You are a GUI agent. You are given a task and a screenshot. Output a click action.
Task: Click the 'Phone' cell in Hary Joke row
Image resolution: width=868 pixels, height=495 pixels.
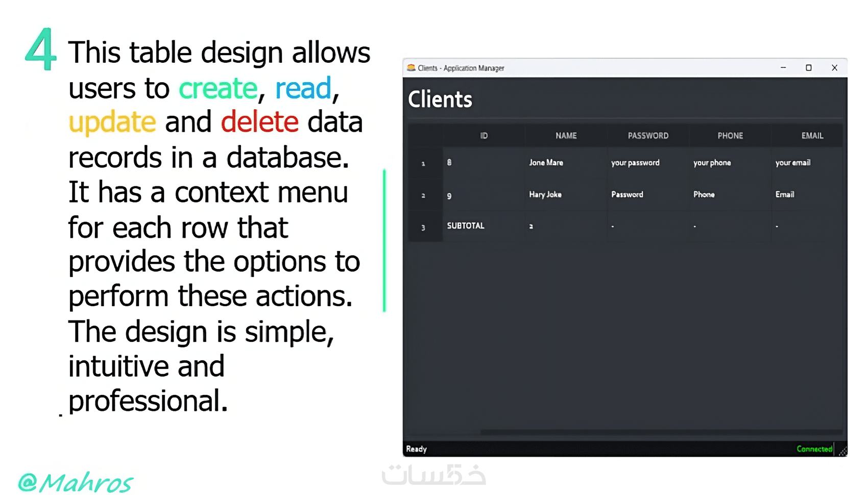730,194
